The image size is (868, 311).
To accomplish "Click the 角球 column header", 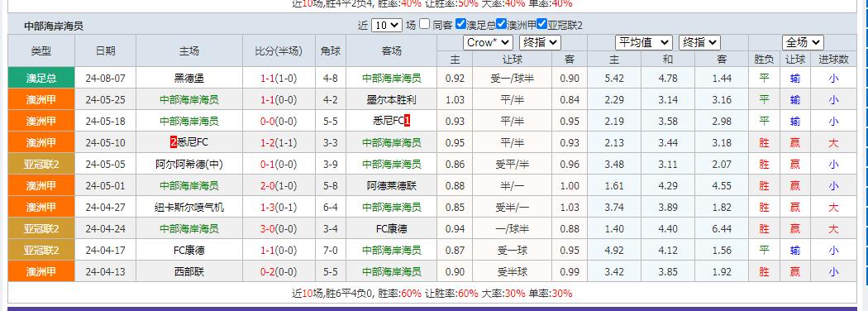I will point(331,51).
